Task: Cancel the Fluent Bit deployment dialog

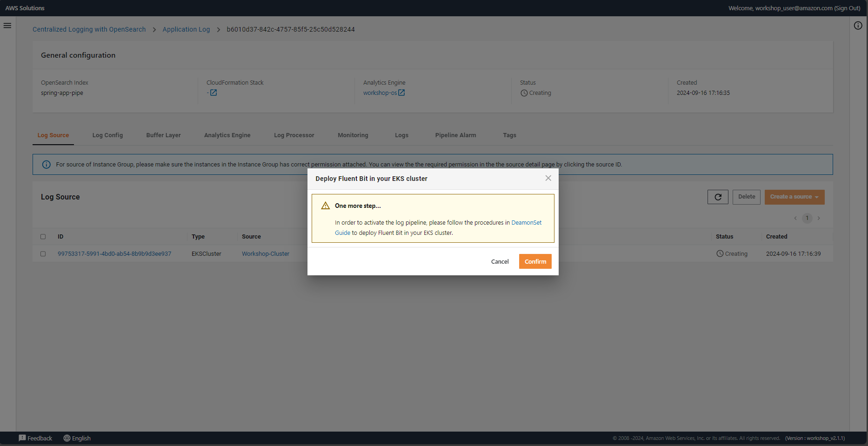Action: click(500, 261)
